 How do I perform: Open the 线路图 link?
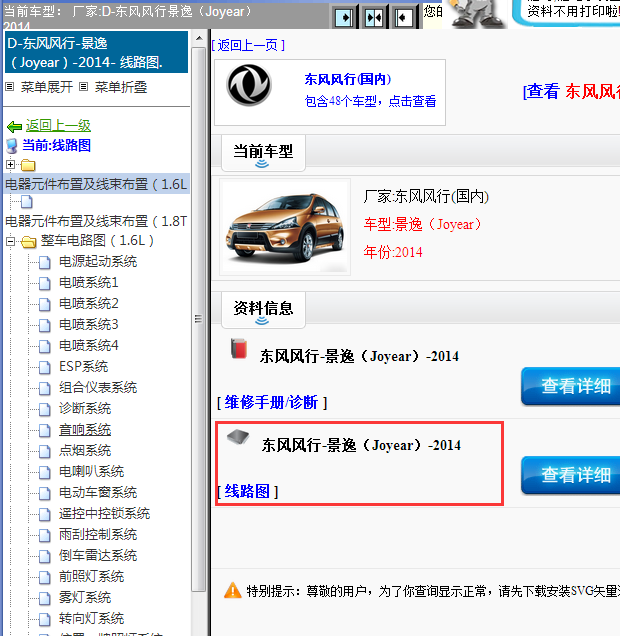pos(247,491)
